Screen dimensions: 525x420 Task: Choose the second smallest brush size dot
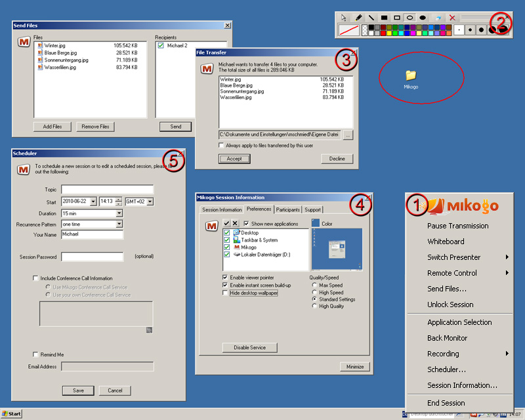470,30
